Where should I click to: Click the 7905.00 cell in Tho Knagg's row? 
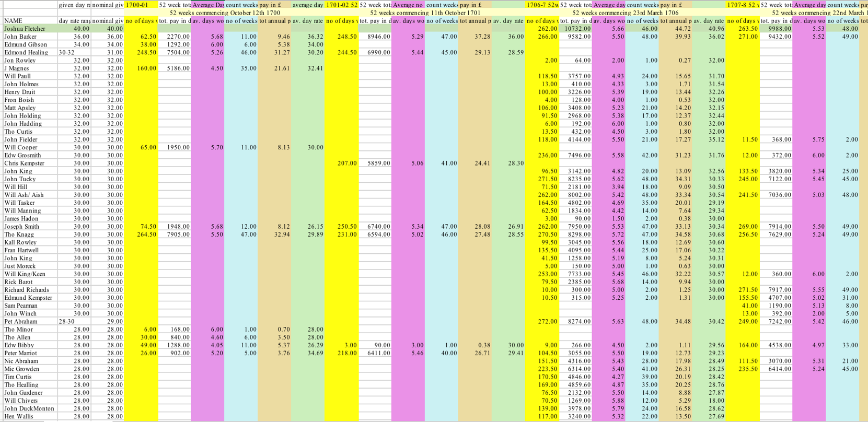175,235
